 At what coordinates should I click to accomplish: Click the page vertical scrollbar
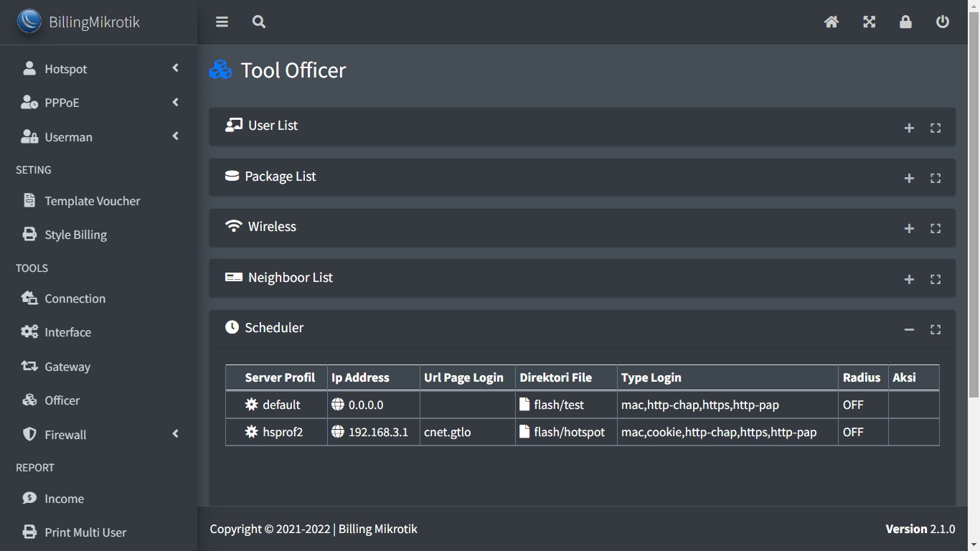(974, 215)
